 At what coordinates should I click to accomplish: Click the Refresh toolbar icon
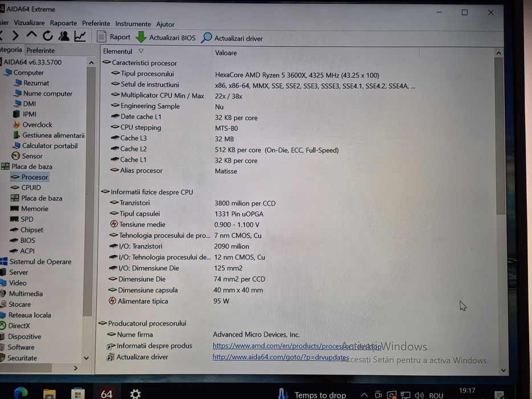(48, 35)
